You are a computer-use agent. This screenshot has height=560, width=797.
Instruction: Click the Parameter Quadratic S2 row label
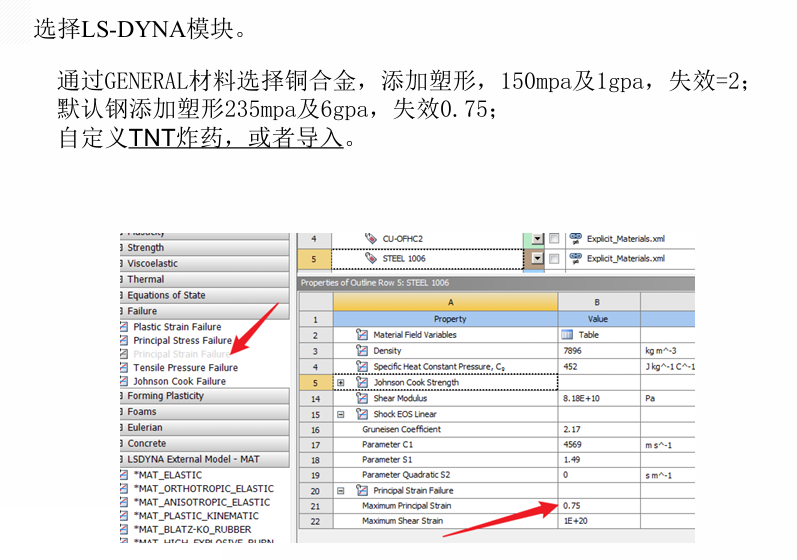tap(406, 475)
